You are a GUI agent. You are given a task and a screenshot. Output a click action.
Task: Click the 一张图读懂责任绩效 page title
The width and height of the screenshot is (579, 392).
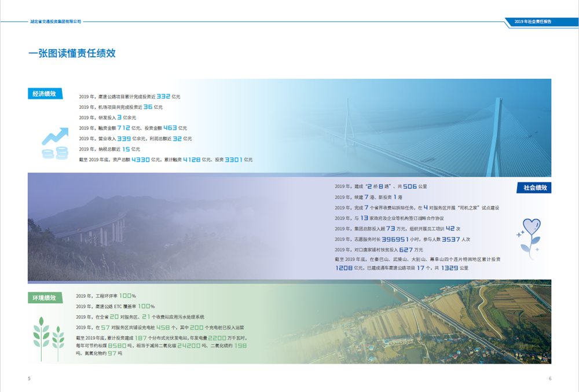click(72, 53)
